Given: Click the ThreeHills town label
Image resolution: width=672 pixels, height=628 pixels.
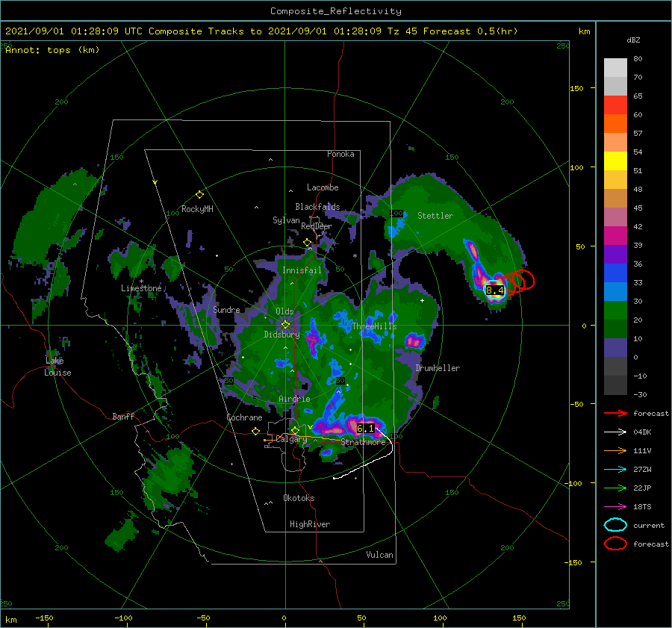Looking at the screenshot, I should 374,326.
